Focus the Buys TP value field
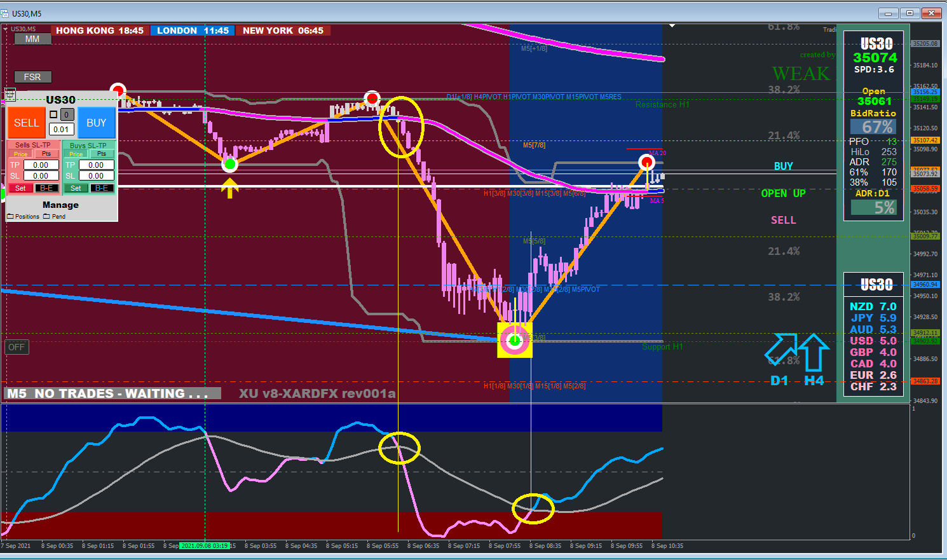Screen dimensions: 947x560 [97, 165]
